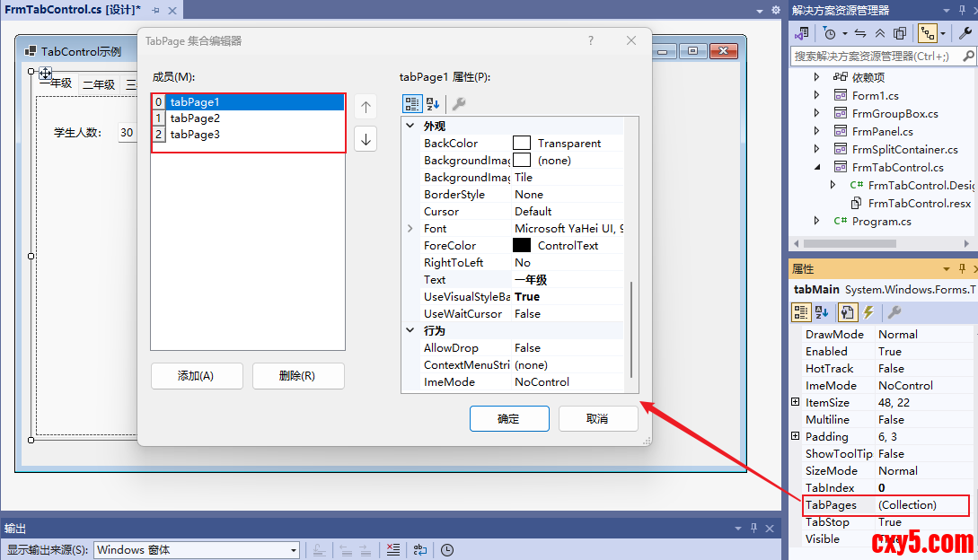978x560 pixels.
Task: Open pending changes filter dropdown arrow
Action: tap(844, 34)
